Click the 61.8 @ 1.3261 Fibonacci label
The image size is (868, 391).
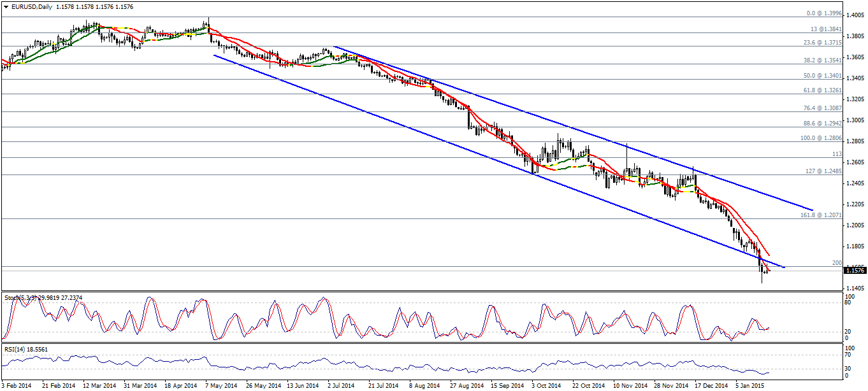tap(823, 90)
